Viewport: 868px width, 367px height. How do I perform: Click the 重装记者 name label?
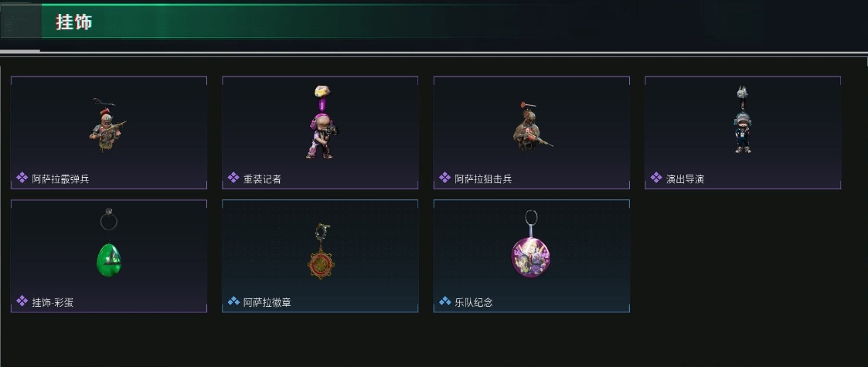pos(262,178)
